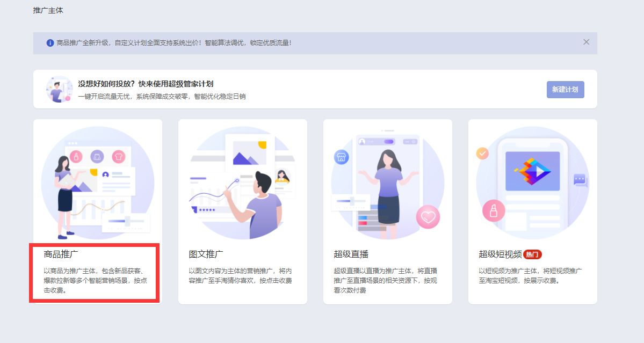Select the 超级短视频 card

coord(532,212)
